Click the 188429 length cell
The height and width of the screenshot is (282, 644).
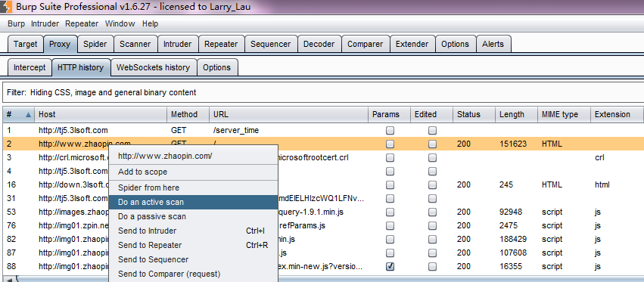click(x=514, y=240)
